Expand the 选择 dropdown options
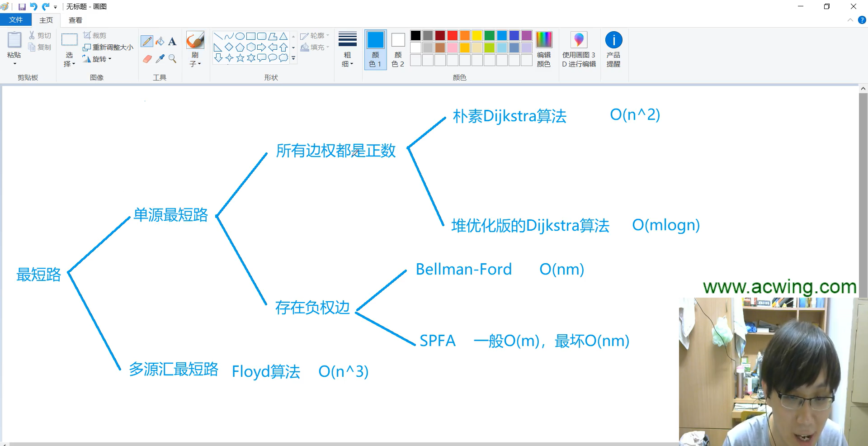The image size is (868, 446). coord(69,59)
